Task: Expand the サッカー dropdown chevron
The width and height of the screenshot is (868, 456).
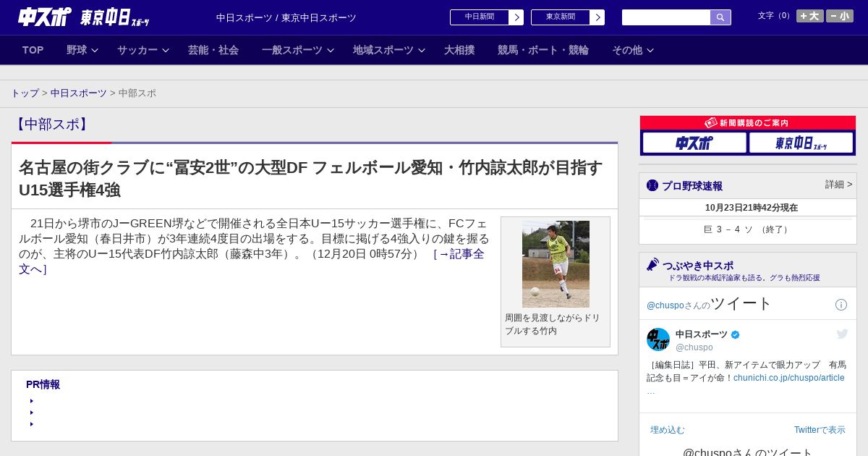Action: (x=166, y=50)
